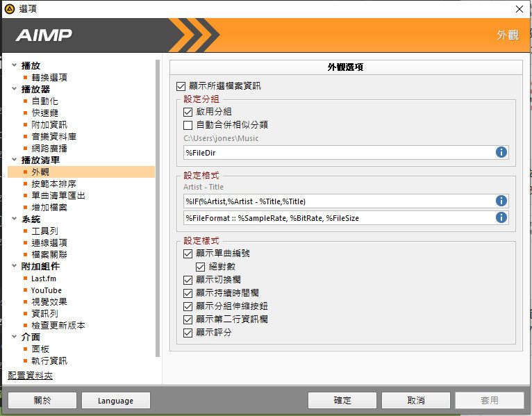Viewport: 532px width, 416px height.
Task: Select 檢查更新版本 in the sidebar
Action: [58, 326]
